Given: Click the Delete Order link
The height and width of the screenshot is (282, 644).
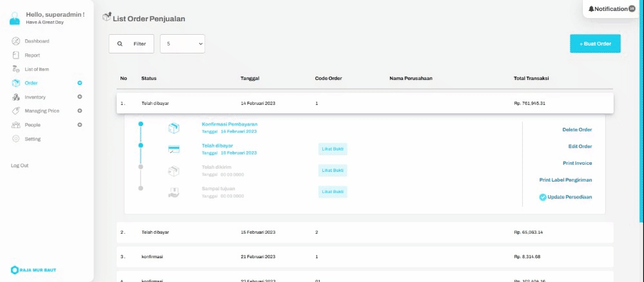Looking at the screenshot, I should point(576,129).
